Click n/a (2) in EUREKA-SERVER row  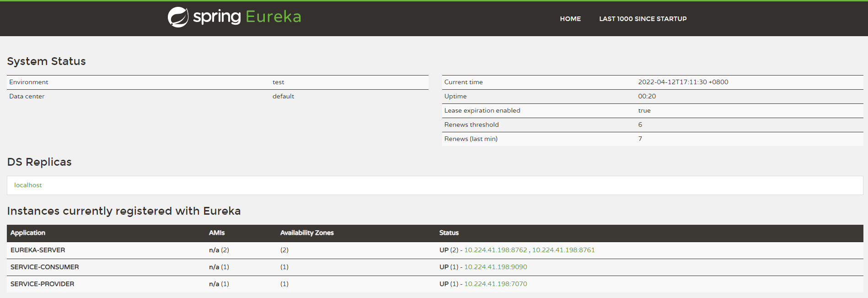click(219, 250)
